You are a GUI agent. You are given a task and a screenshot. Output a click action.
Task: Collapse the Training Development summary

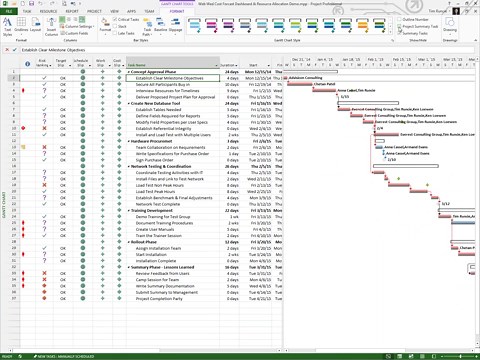(x=129, y=211)
